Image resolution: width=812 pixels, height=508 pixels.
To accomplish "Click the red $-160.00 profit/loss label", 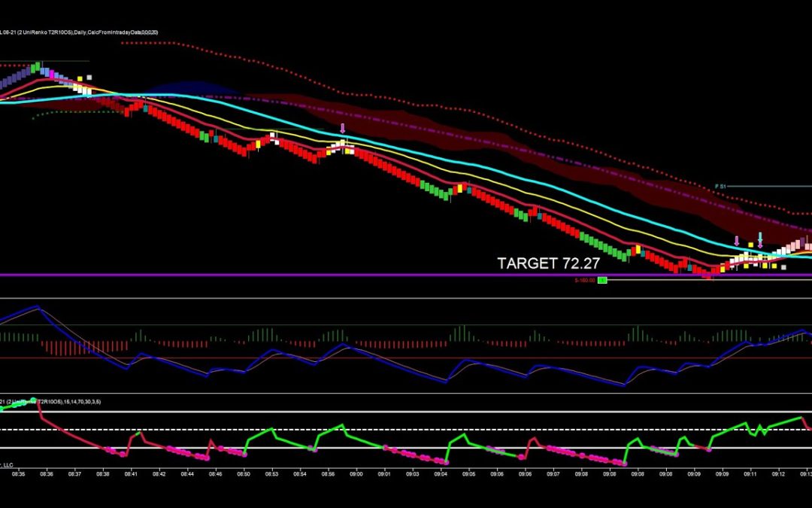I will [x=585, y=280].
